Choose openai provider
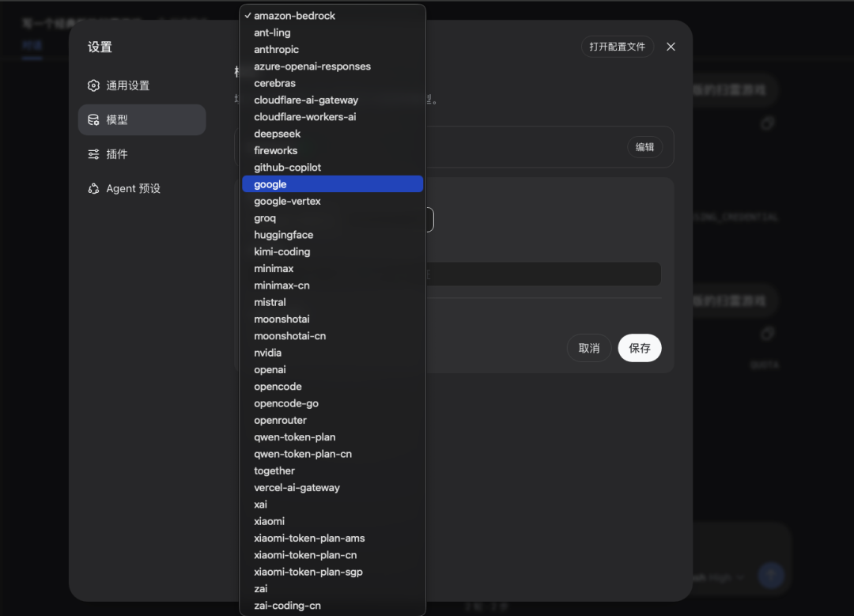 tap(332, 370)
